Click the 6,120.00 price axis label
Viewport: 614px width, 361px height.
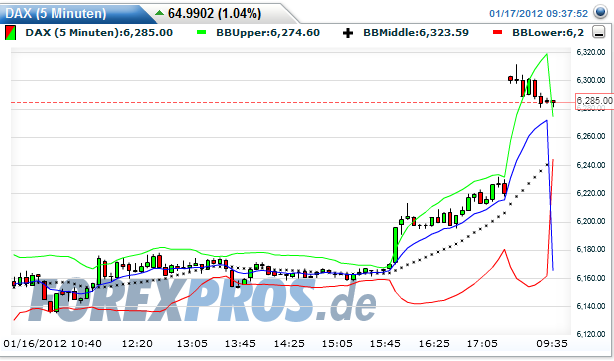point(591,334)
